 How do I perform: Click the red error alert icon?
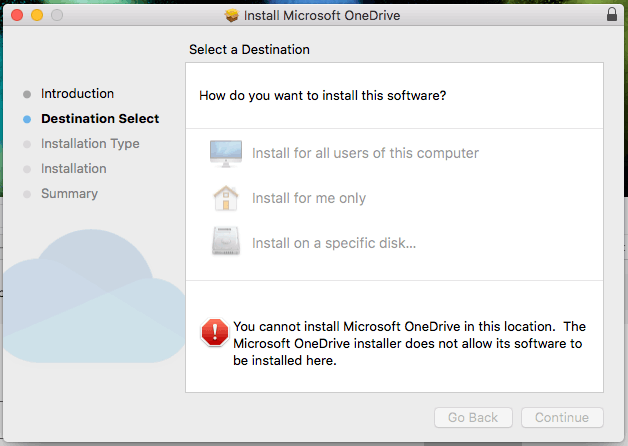tap(215, 332)
